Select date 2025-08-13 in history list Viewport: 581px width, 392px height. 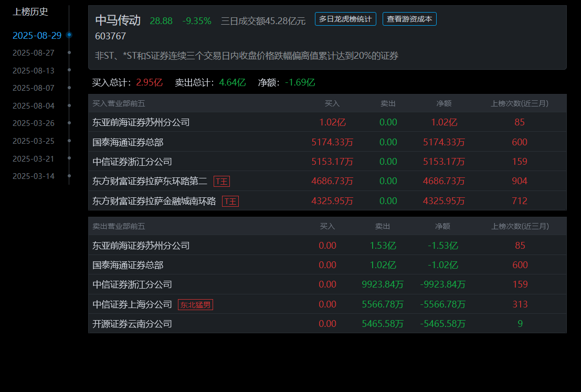(x=34, y=71)
